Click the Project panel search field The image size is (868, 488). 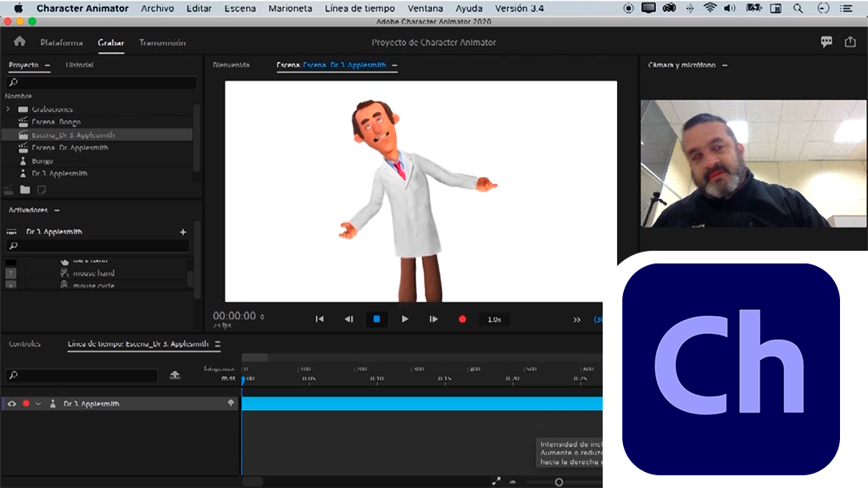(x=102, y=83)
